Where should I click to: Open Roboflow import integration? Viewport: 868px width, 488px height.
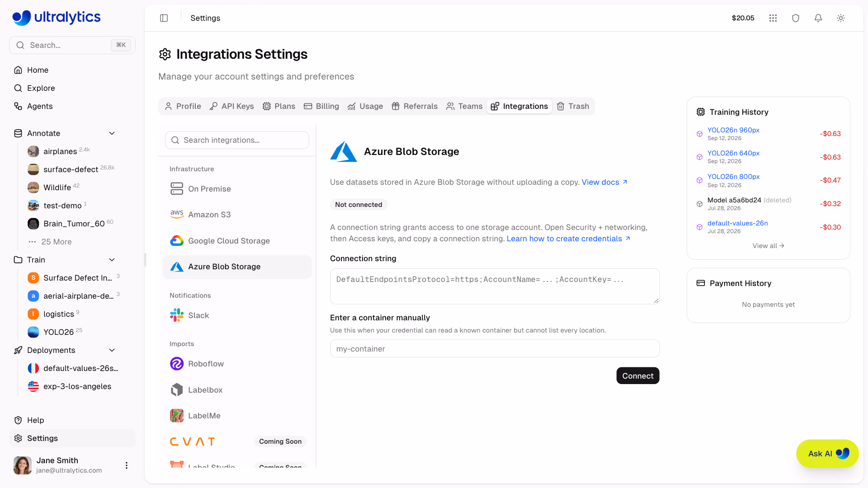(237, 364)
